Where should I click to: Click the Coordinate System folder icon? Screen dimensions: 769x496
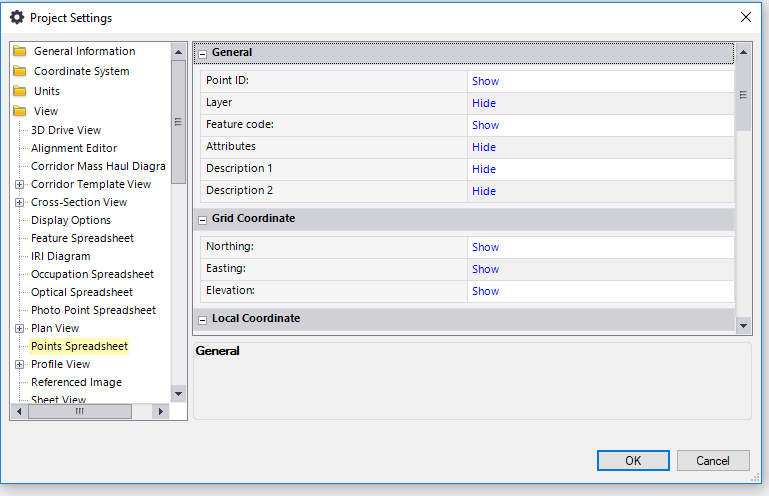pos(20,72)
